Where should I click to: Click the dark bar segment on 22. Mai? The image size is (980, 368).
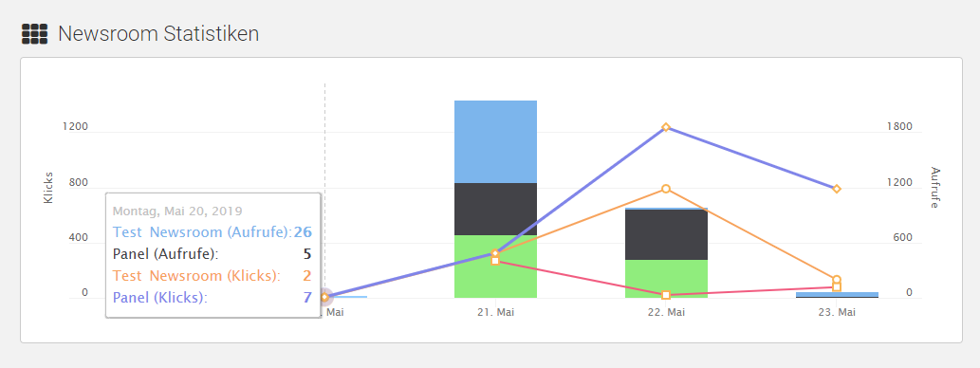click(x=666, y=235)
